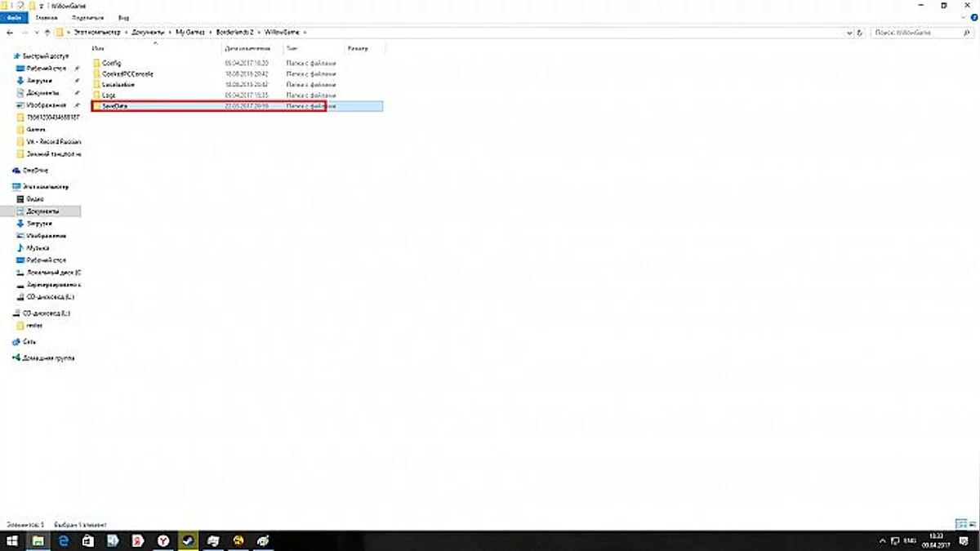Select the SaveData folder

click(x=237, y=106)
